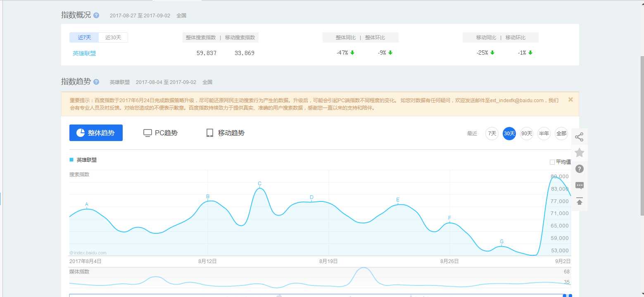Select the 半年 range button
644x297 pixels.
click(544, 134)
